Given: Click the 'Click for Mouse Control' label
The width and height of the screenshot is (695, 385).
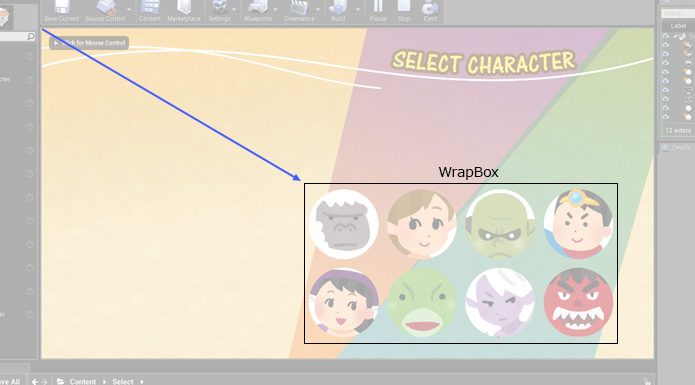Looking at the screenshot, I should (89, 43).
